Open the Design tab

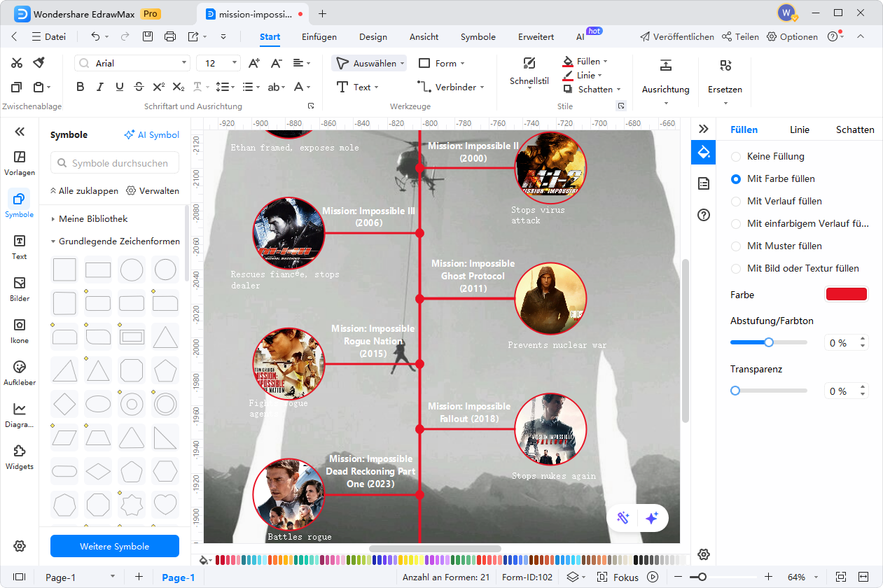tap(373, 36)
